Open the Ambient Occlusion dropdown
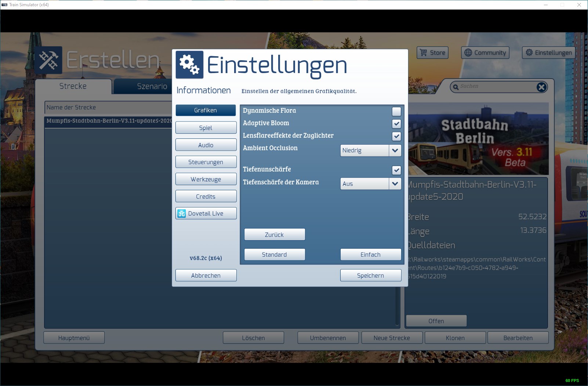 [371, 150]
